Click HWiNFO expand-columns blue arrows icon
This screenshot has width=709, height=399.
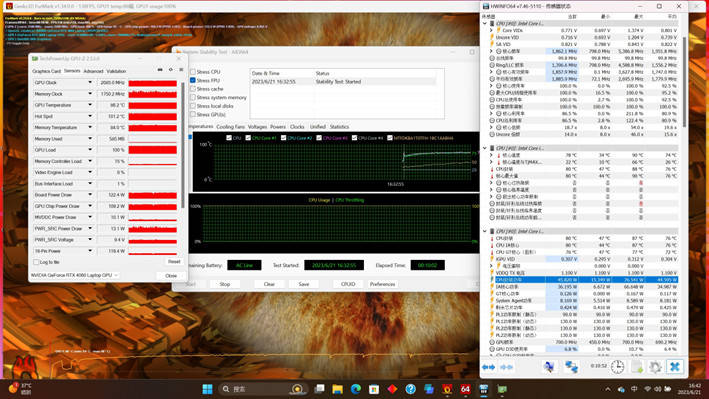[488, 367]
